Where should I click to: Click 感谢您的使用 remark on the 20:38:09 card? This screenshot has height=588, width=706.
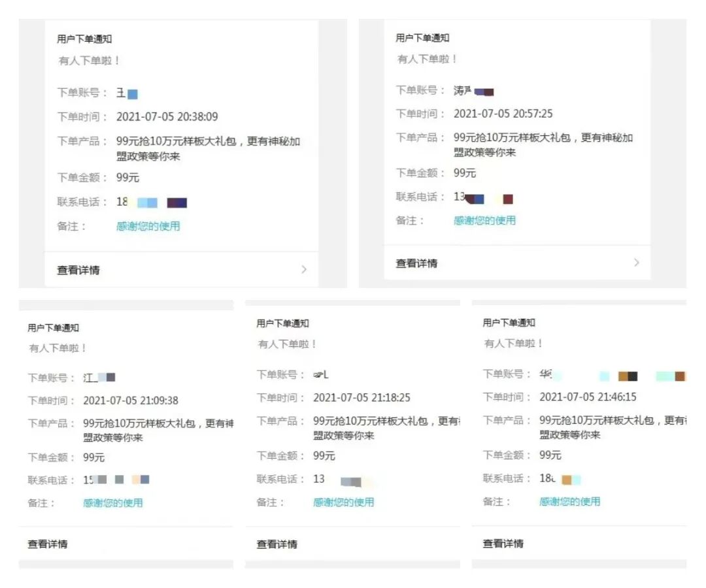148,226
